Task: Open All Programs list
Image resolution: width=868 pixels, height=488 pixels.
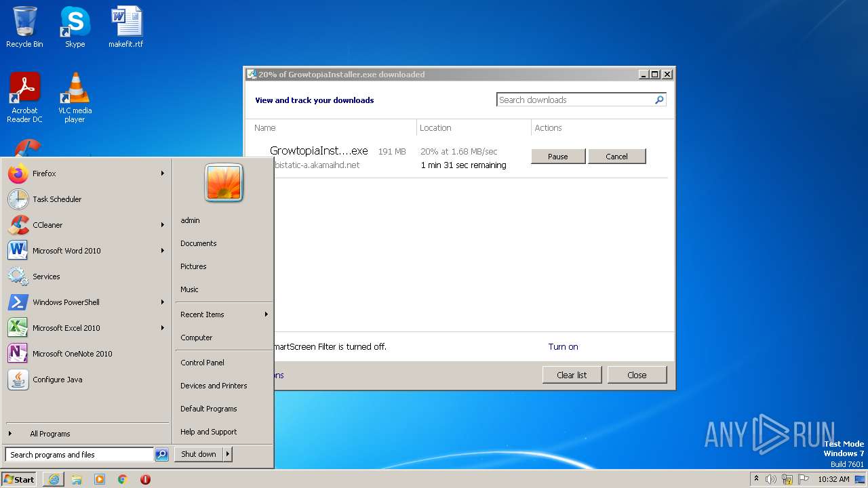Action: [86, 434]
